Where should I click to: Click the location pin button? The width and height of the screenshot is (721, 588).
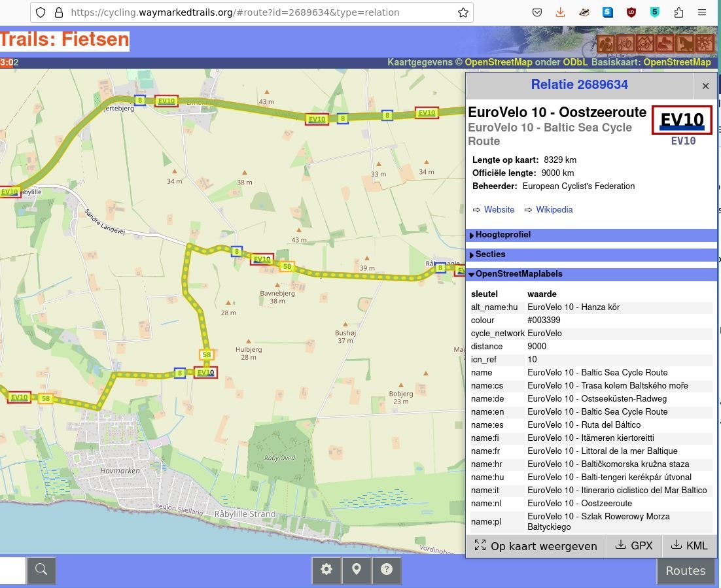[357, 570]
